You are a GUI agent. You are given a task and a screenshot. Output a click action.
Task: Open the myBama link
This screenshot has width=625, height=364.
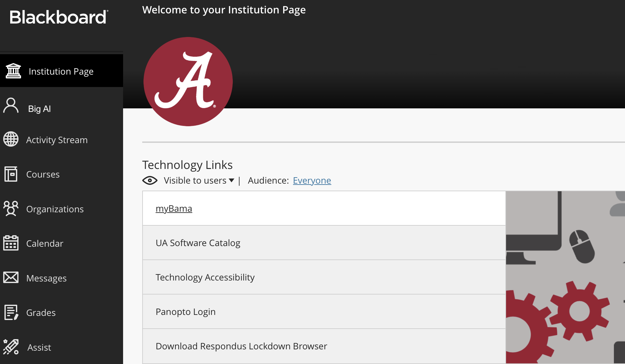[x=174, y=208]
